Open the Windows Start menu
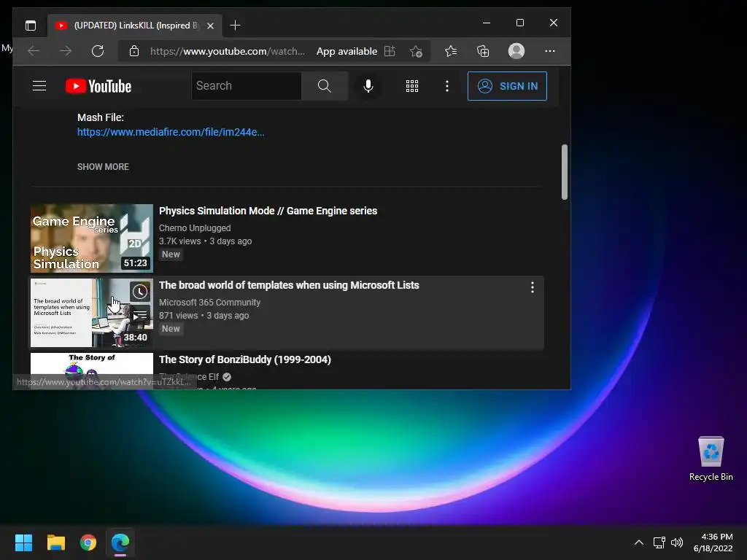 coord(24,542)
